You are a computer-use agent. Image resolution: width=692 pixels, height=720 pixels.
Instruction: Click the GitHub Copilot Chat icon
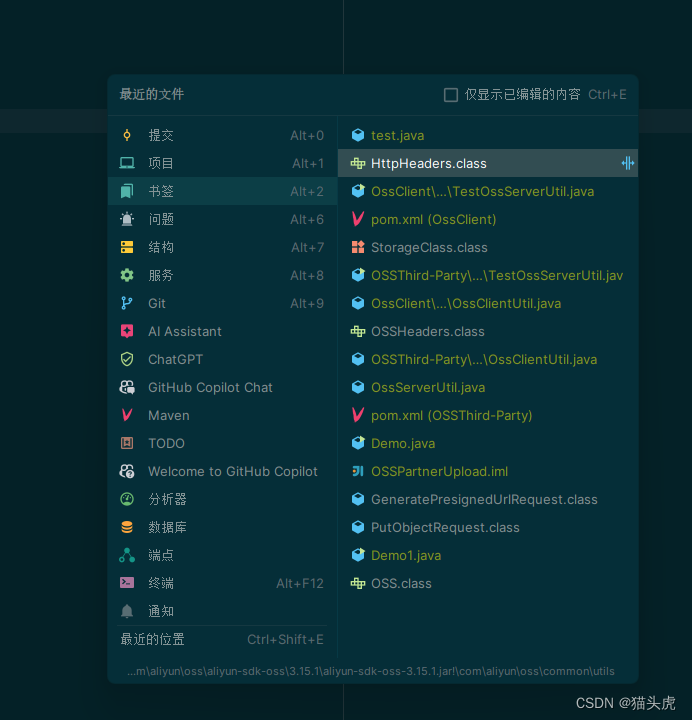coord(127,388)
